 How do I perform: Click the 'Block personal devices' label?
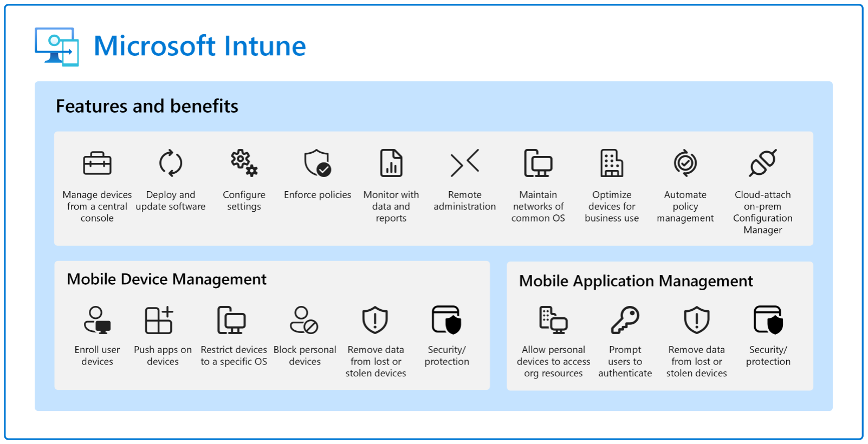305,356
